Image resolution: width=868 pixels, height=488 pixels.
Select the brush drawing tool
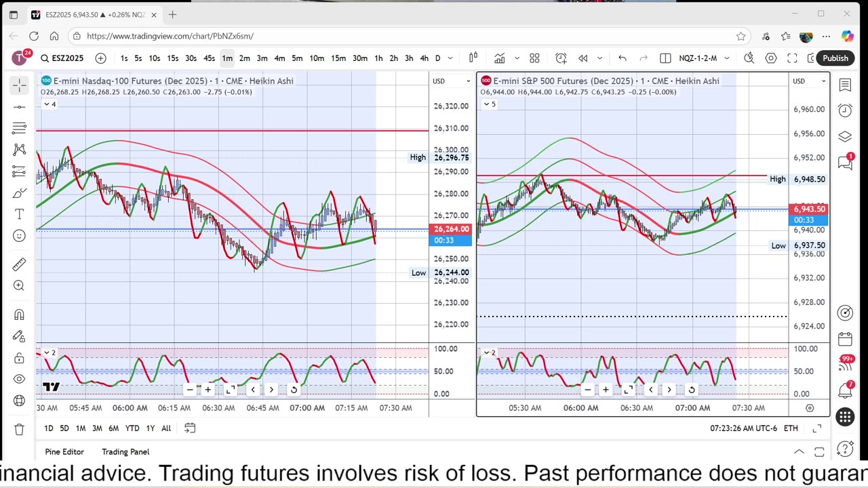coord(19,193)
